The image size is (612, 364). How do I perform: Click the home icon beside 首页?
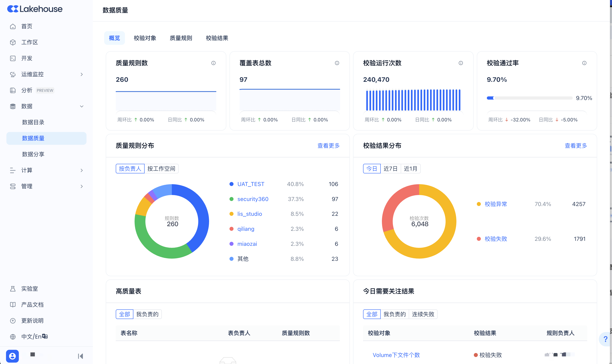[13, 26]
